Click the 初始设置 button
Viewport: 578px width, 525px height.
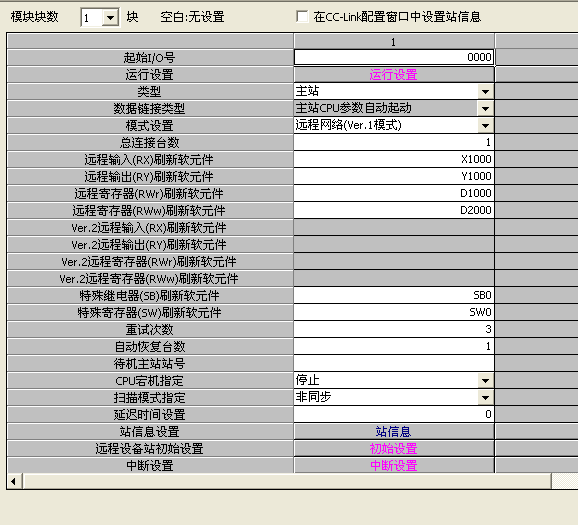point(394,448)
